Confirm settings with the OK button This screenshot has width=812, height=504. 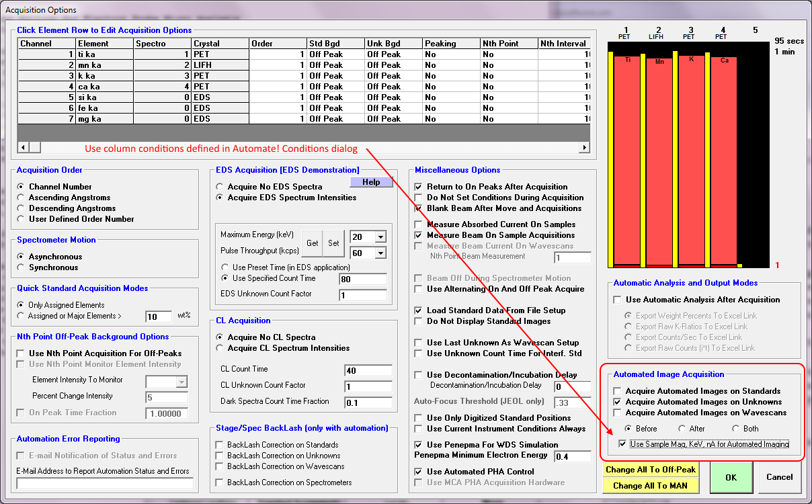[x=729, y=477]
